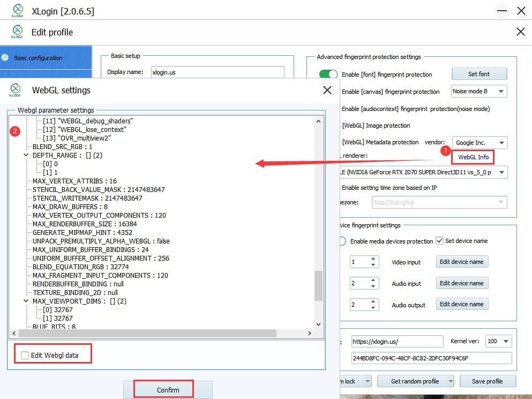
Task: Select the TEXTURE_BINDING_2D : null row
Action: coord(76,292)
